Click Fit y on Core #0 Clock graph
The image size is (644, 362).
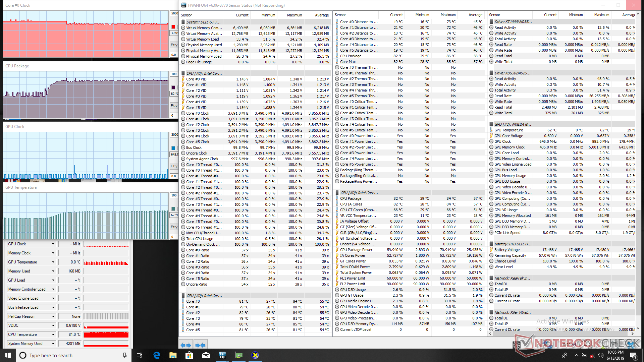[x=174, y=45]
